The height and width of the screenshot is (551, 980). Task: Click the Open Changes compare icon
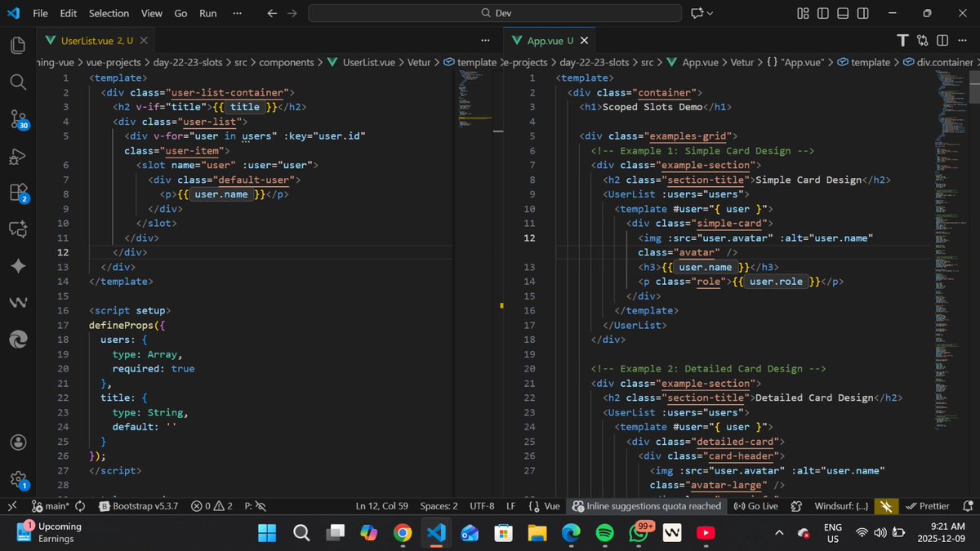click(922, 41)
